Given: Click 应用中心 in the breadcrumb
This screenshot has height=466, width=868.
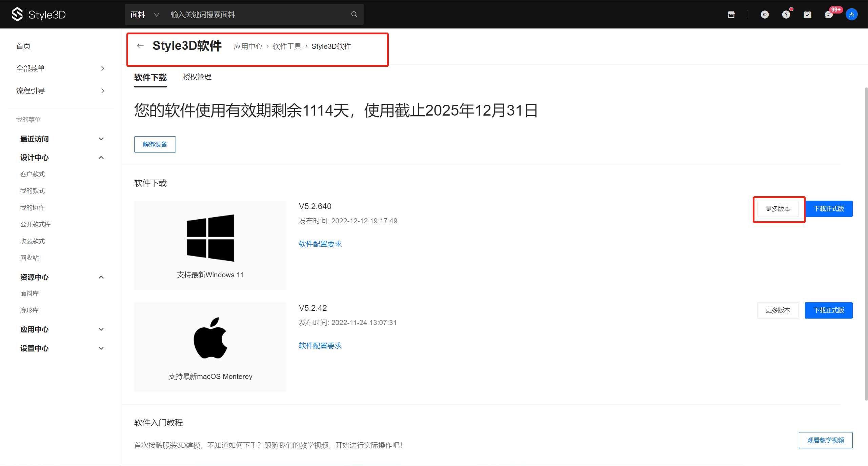Looking at the screenshot, I should tap(248, 46).
